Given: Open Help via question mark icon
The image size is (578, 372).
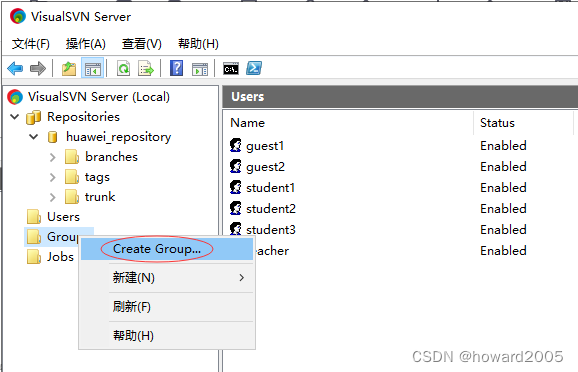Looking at the screenshot, I should click(177, 69).
